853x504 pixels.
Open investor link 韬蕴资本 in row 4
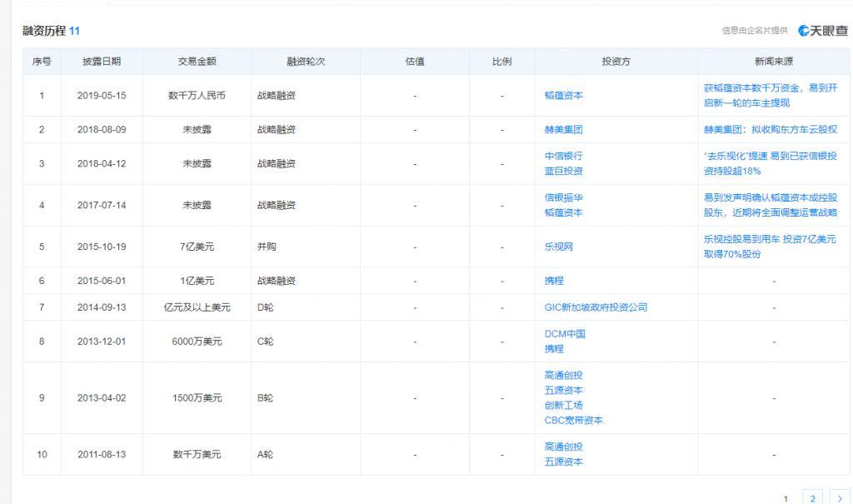point(564,212)
